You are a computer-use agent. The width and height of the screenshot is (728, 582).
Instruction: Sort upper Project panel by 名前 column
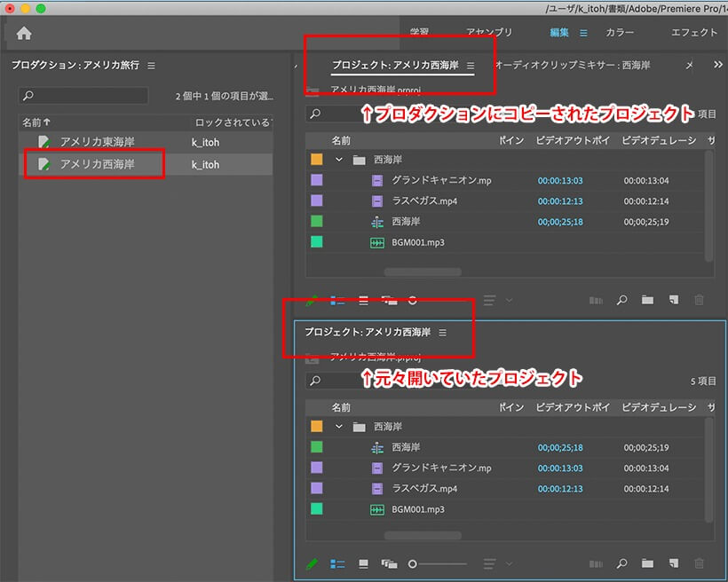(341, 141)
